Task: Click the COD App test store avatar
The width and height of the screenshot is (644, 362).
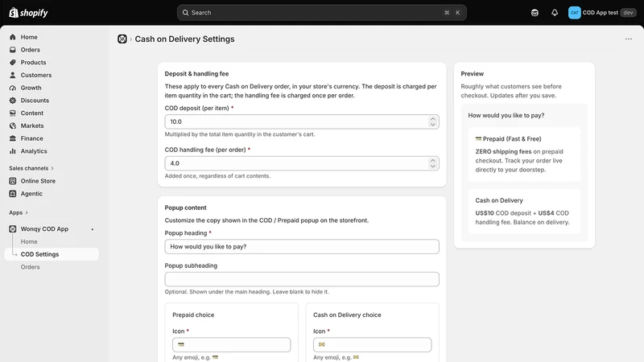Action: tap(574, 13)
